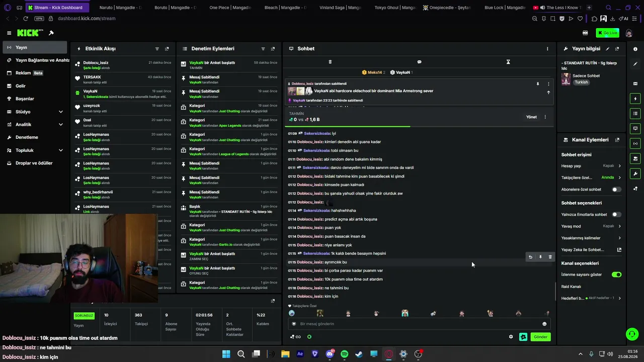Open Yasaklanmış kelimeler settings
Viewport: 644px width, 362px height.
[x=591, y=238]
